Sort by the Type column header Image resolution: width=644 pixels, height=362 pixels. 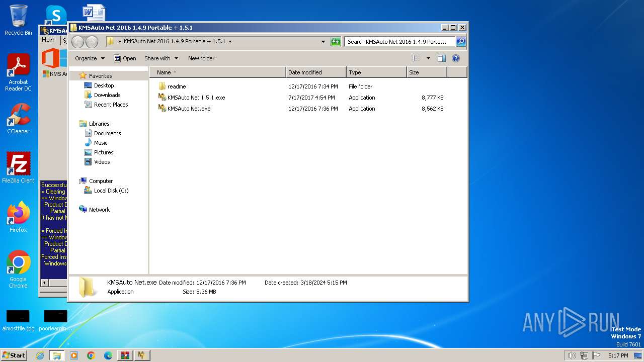376,72
